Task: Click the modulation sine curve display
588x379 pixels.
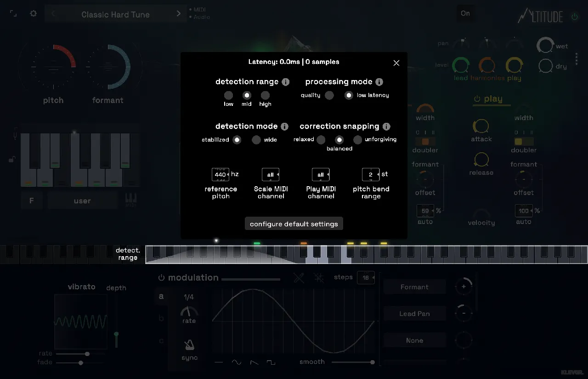Action: 294,321
